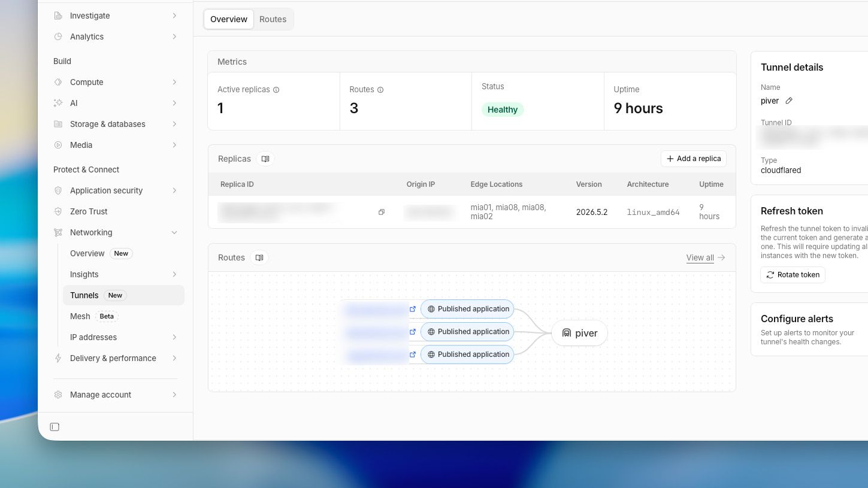Click the Analytics icon in sidebar
This screenshot has width=868, height=488.
(58, 37)
